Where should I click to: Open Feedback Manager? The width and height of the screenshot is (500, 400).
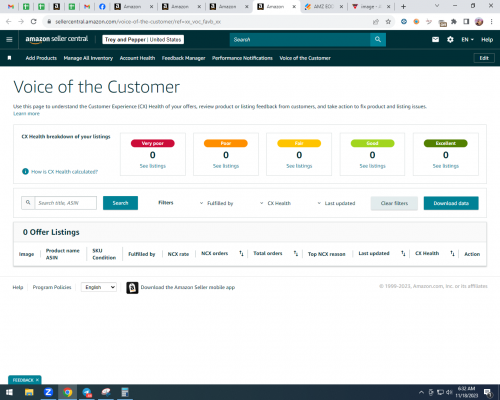click(x=183, y=58)
